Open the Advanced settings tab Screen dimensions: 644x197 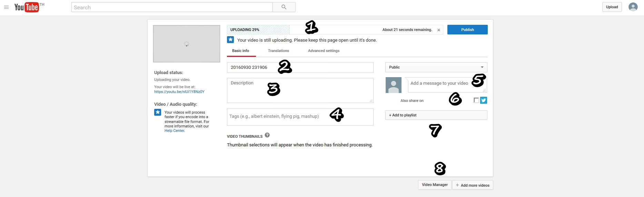point(324,51)
